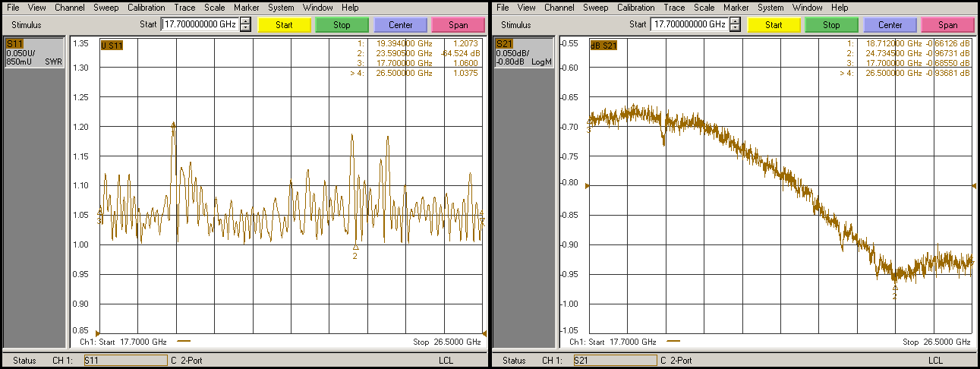Click marker 2 readout 23.590500 GHz
The width and height of the screenshot is (980, 369).
pos(404,54)
